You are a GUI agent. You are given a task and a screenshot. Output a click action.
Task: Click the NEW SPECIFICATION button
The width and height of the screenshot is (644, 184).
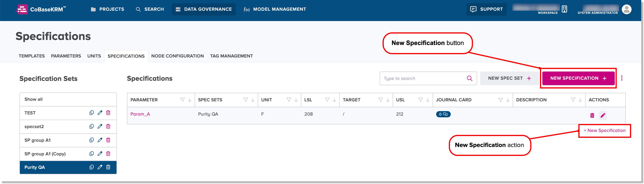(578, 78)
